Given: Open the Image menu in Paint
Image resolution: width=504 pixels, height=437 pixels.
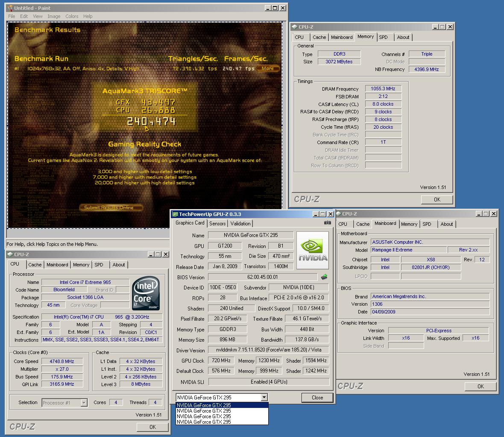Looking at the screenshot, I should point(54,16).
